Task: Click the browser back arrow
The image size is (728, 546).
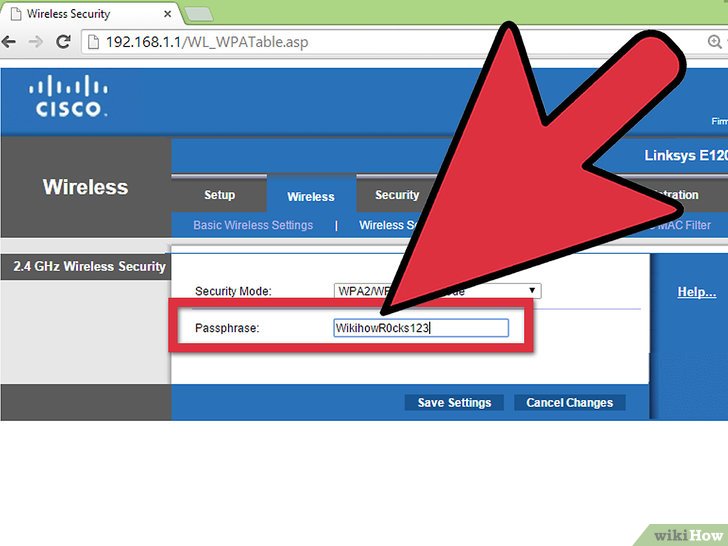Action: click(8, 42)
